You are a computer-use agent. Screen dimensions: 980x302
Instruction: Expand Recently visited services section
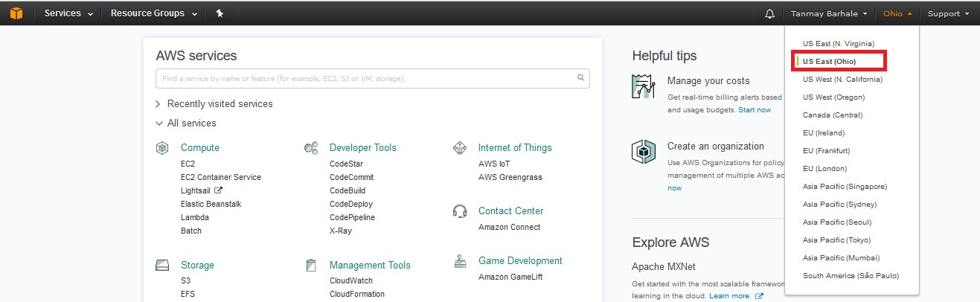point(214,104)
